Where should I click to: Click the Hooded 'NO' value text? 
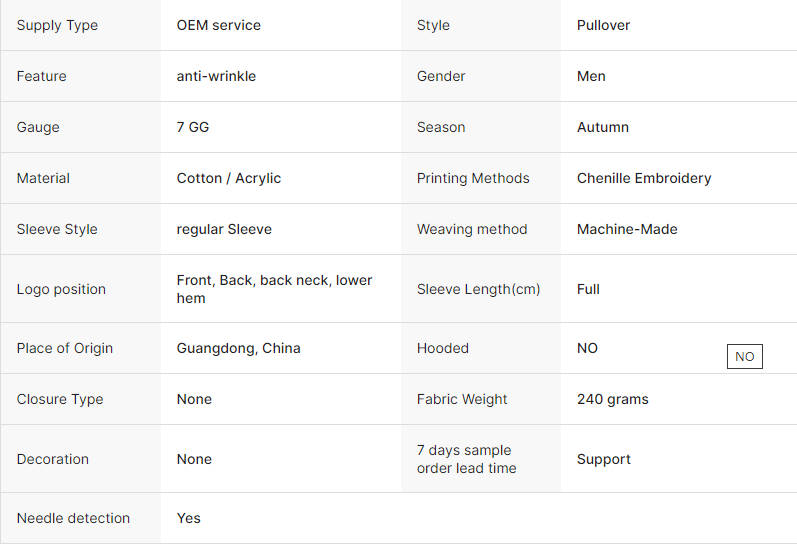(587, 348)
